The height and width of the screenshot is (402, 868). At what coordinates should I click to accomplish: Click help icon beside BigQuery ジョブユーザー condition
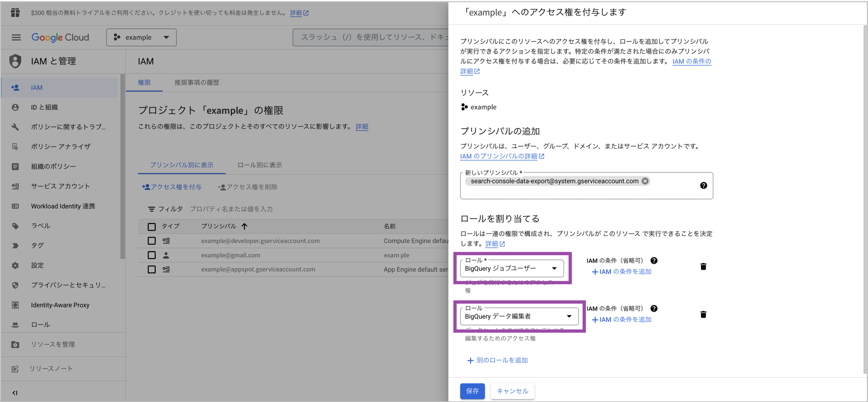coord(654,261)
